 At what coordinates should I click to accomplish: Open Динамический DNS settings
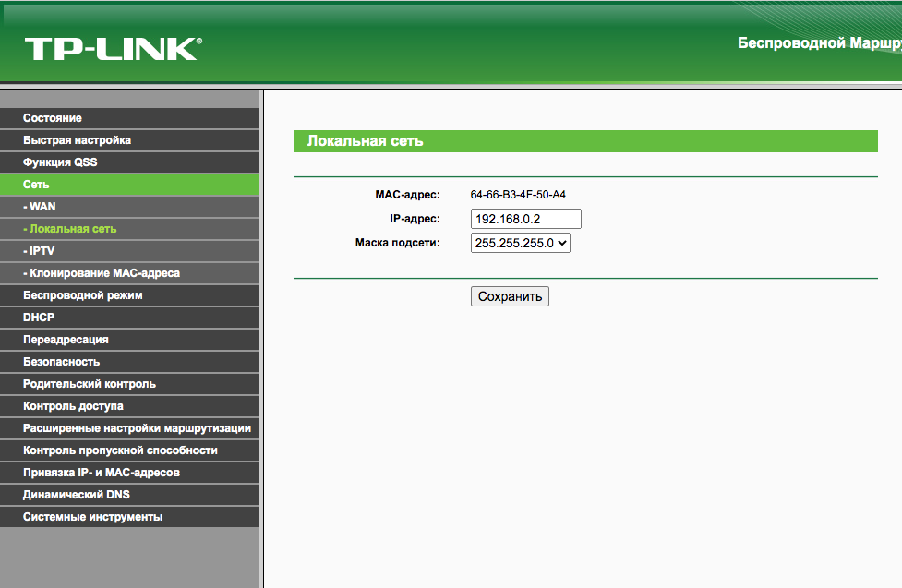129,494
